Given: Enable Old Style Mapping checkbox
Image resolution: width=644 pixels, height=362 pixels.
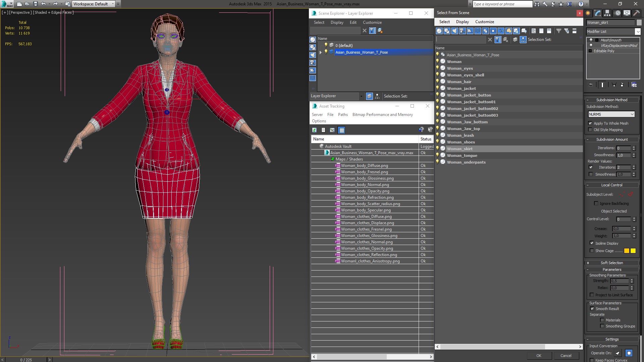Looking at the screenshot, I should (x=590, y=130).
